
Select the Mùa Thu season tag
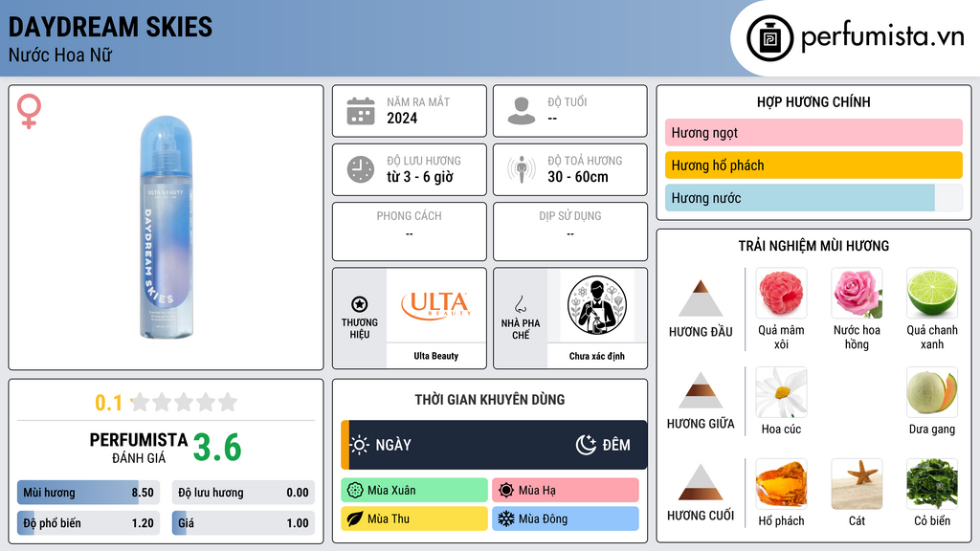tap(414, 519)
